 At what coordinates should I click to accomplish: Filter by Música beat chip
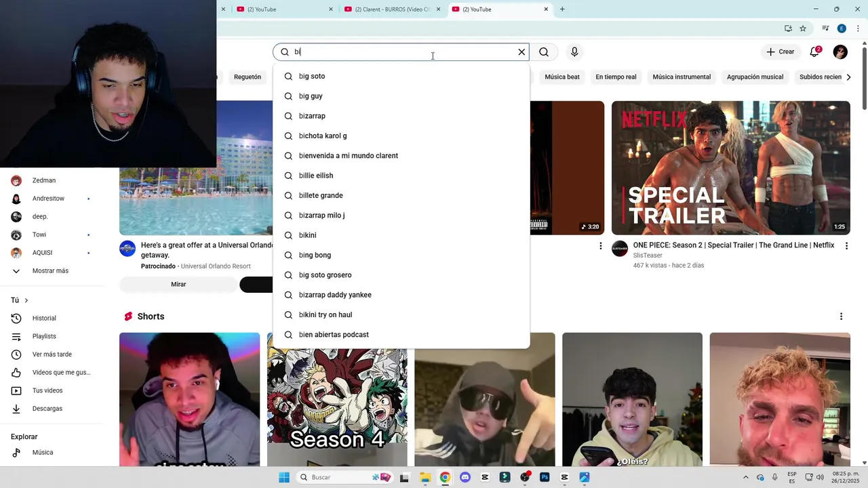tap(562, 77)
